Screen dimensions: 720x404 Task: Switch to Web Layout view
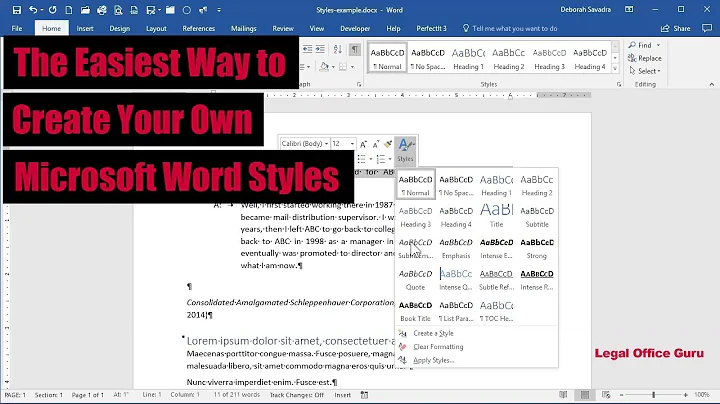pyautogui.click(x=606, y=395)
